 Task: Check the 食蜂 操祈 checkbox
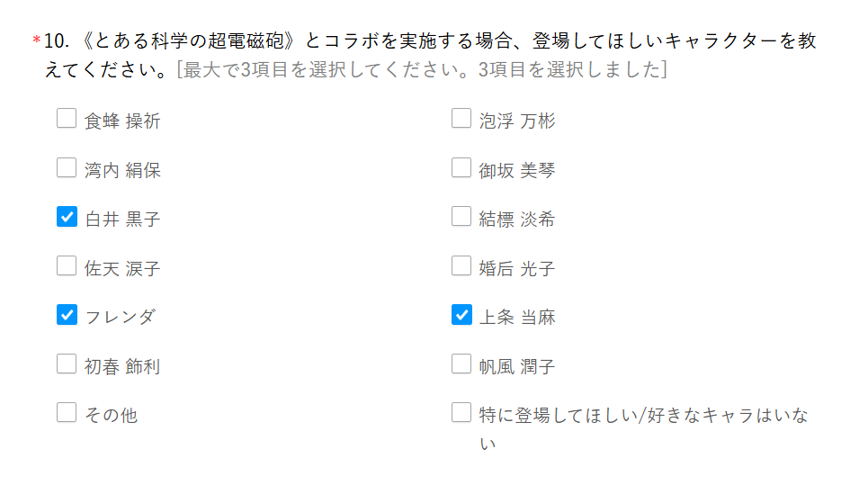click(67, 119)
